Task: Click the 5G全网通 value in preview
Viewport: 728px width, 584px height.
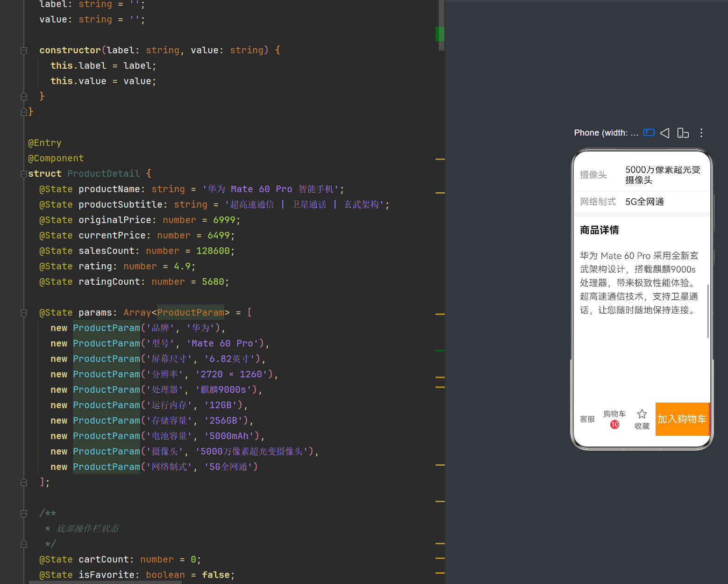Action: click(645, 202)
